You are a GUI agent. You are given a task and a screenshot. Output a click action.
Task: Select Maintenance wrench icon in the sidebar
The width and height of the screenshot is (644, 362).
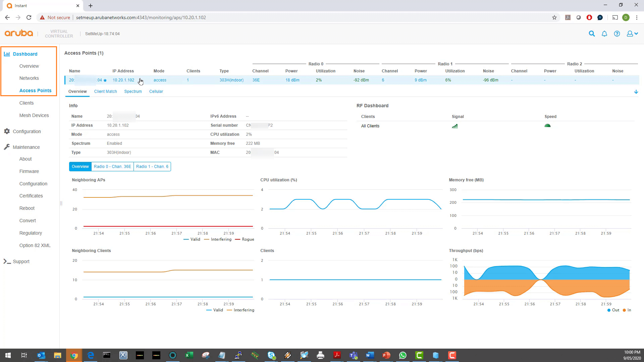pyautogui.click(x=7, y=146)
